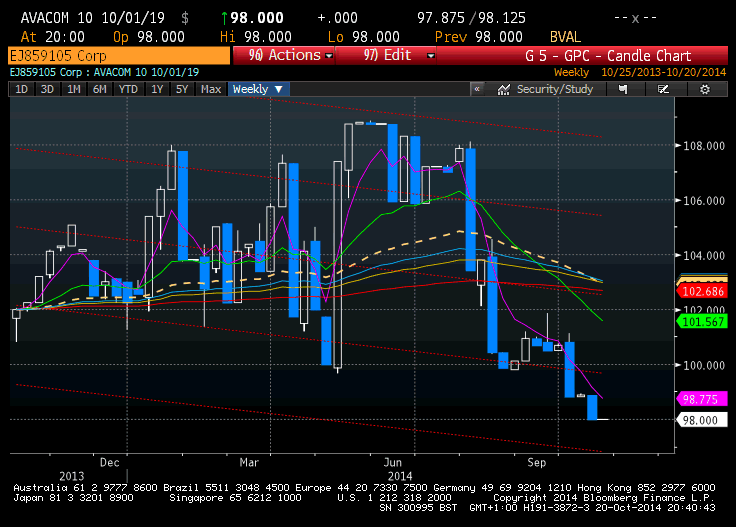Image resolution: width=736 pixels, height=527 pixels.
Task: Click the Mar label on time axis
Action: 249,463
